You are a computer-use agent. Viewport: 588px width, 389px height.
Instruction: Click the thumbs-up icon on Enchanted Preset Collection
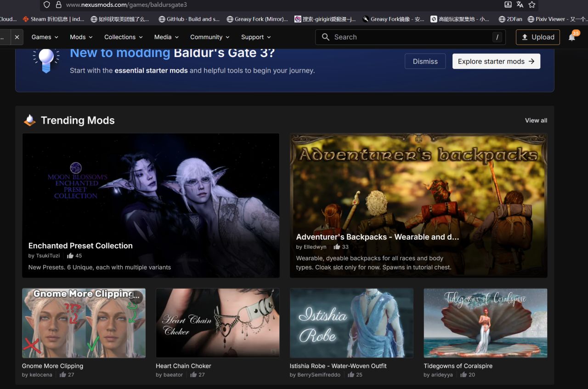point(70,256)
